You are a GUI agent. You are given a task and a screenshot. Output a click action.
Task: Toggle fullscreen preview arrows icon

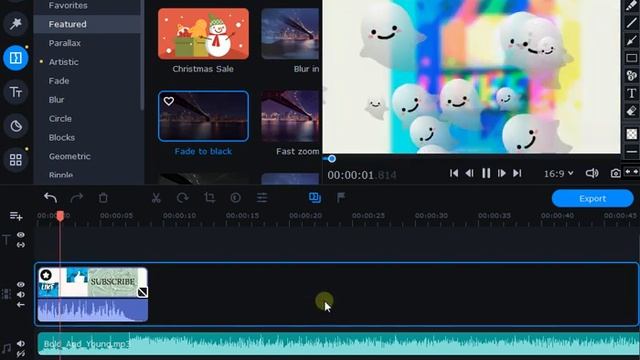click(x=631, y=172)
